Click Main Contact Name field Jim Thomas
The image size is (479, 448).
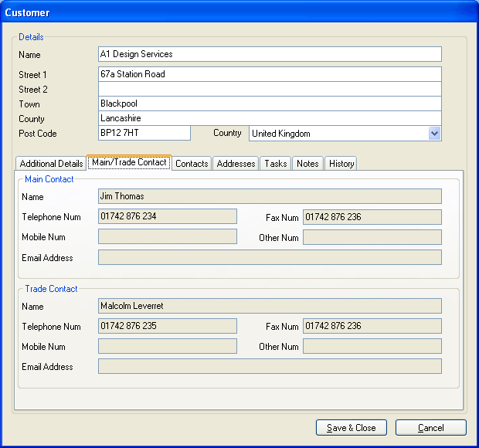[270, 196]
